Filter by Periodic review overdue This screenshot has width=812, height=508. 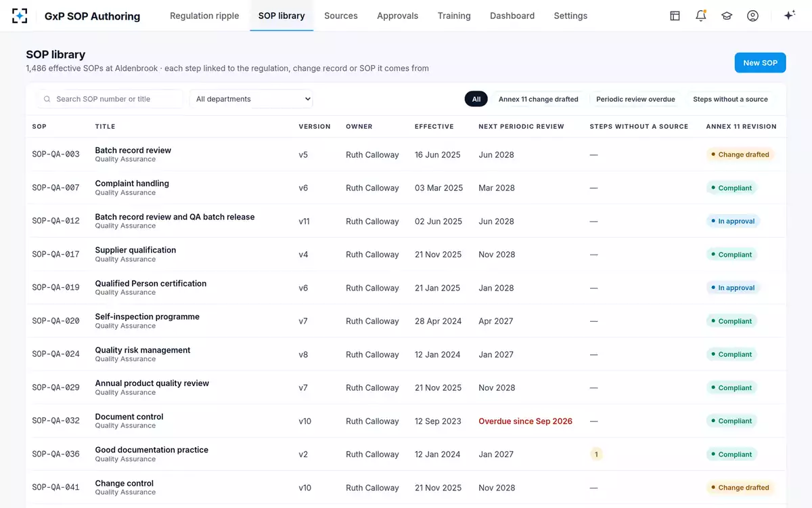635,99
